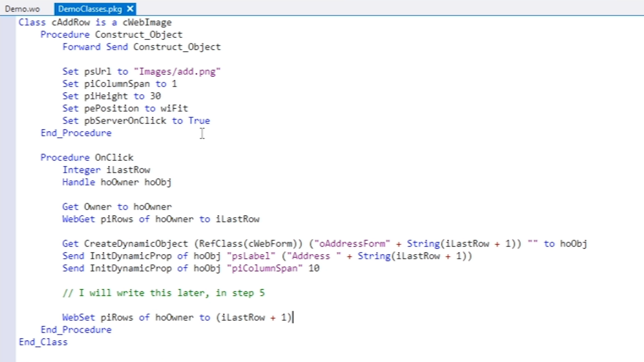The width and height of the screenshot is (644, 362).
Task: Click the "psLabel" string argument
Action: click(x=251, y=256)
